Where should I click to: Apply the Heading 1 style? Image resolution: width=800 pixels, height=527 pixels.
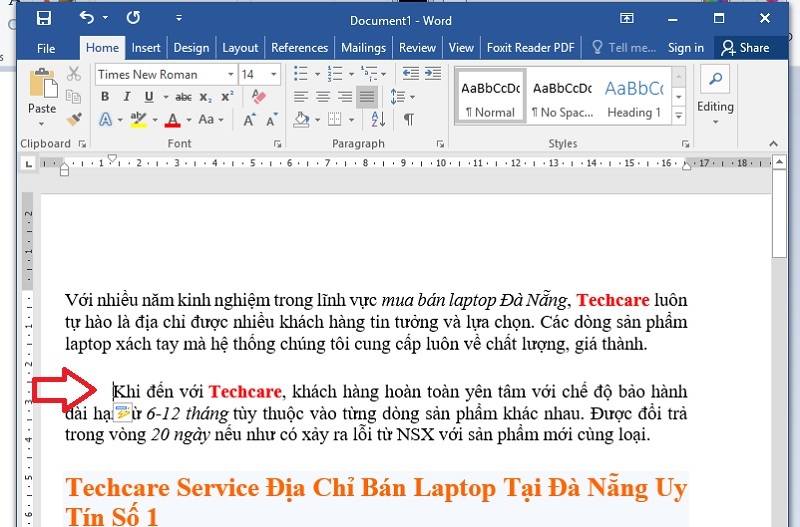click(634, 97)
